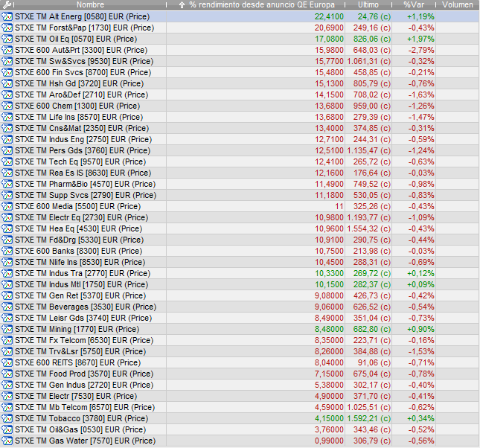The height and width of the screenshot is (448, 480).
Task: Open chart icon beside STXE 600 Aut&Prt
Action: (x=7, y=50)
